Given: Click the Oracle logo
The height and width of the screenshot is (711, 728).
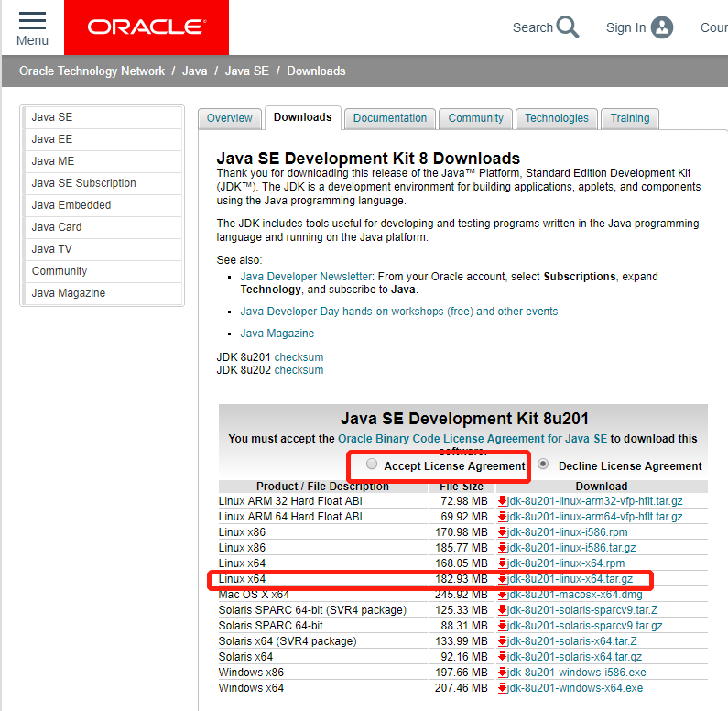Looking at the screenshot, I should [147, 27].
